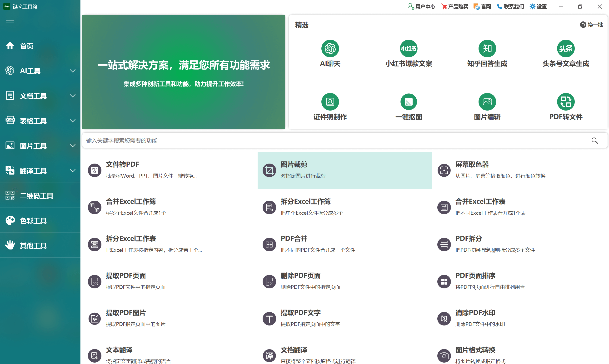This screenshot has height=364, width=609.
Task: Launch the 证件照制作 tool
Action: pyautogui.click(x=330, y=107)
